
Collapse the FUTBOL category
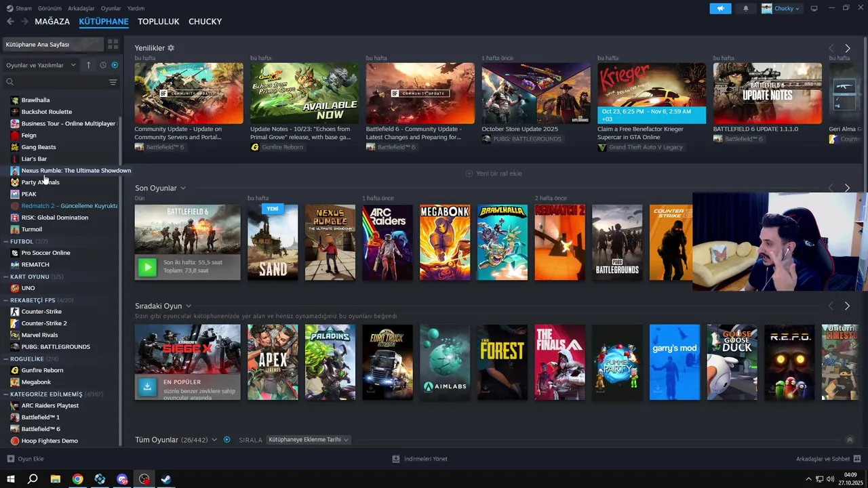tap(6, 241)
